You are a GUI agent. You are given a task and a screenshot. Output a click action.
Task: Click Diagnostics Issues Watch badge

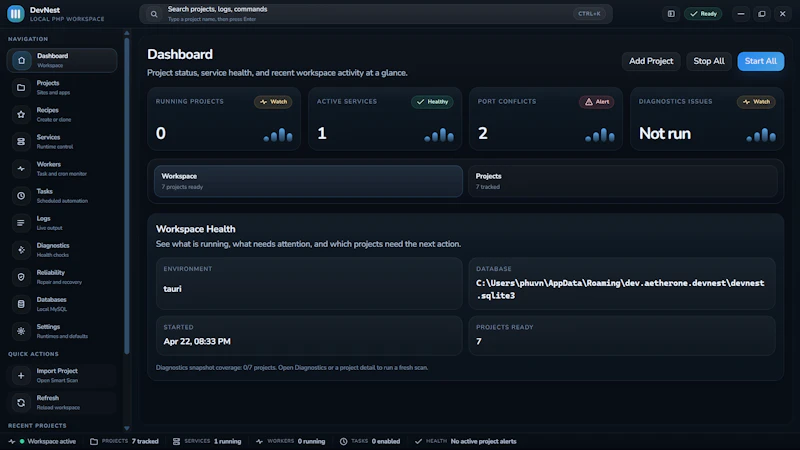[x=756, y=102]
